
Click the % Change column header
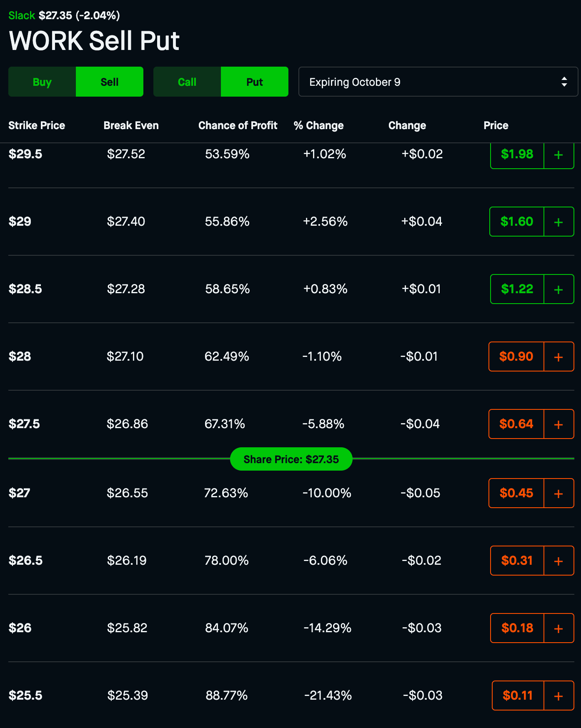[318, 125]
